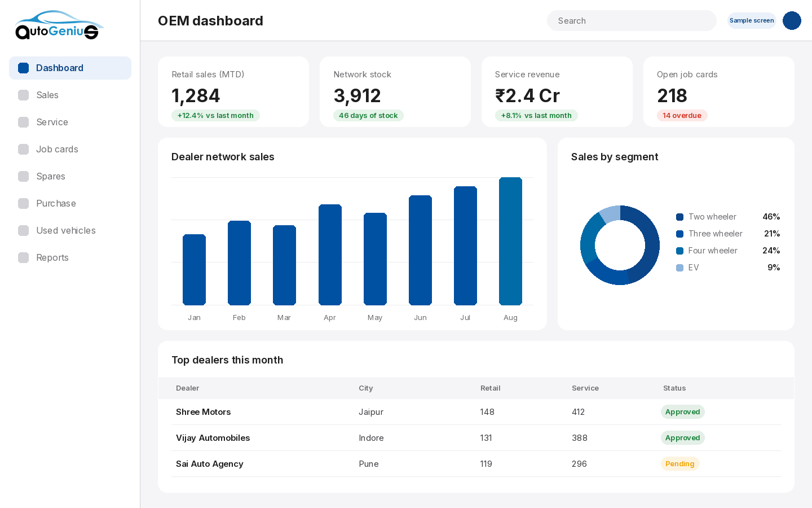This screenshot has height=508, width=812.
Task: Click the Jaipur city cell
Action: [371, 412]
